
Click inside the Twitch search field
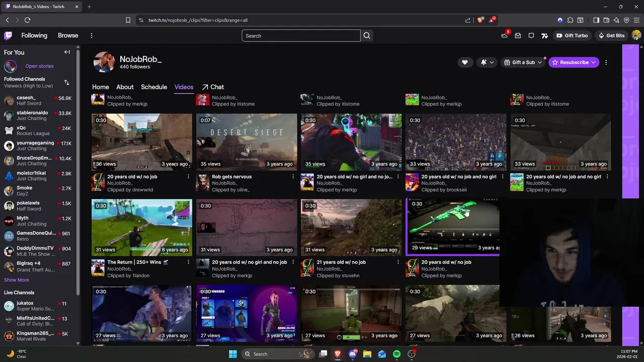(301, 36)
